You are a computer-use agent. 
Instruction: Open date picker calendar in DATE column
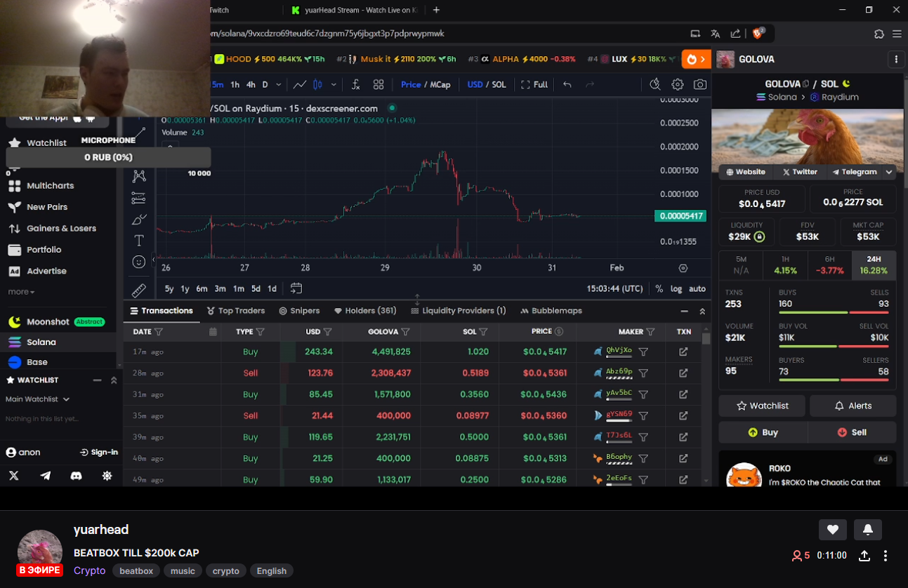(213, 332)
